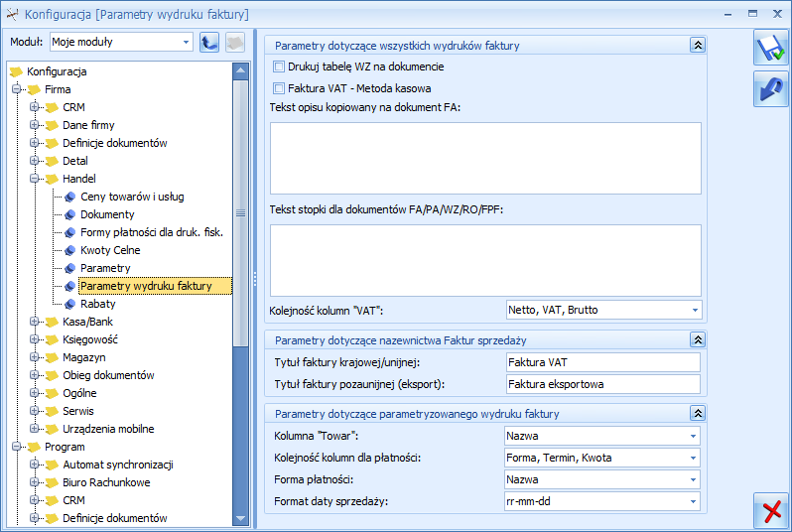The height and width of the screenshot is (532, 792).
Task: Click the tree scrollbar down arrow
Action: [x=240, y=518]
